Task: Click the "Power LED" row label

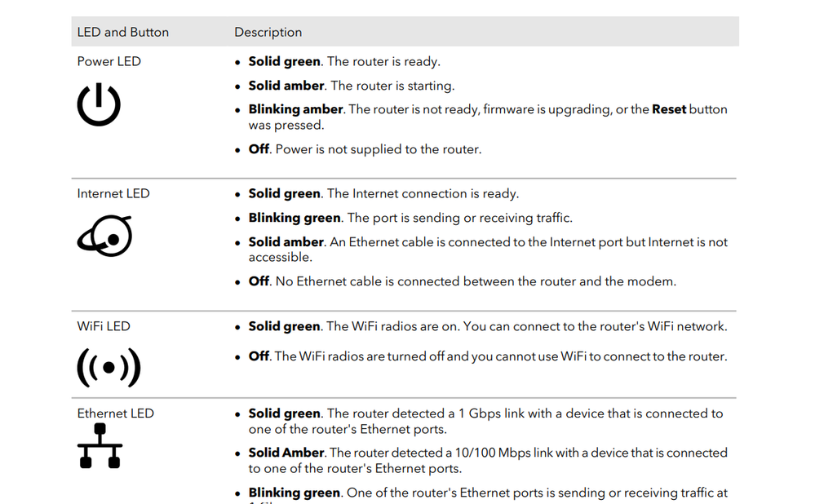Action: (x=109, y=61)
